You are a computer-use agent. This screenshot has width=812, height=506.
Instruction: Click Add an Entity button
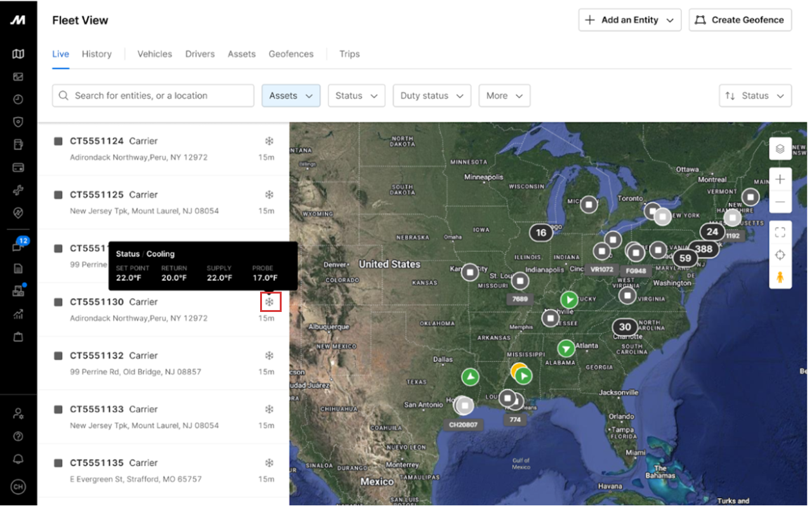click(629, 20)
